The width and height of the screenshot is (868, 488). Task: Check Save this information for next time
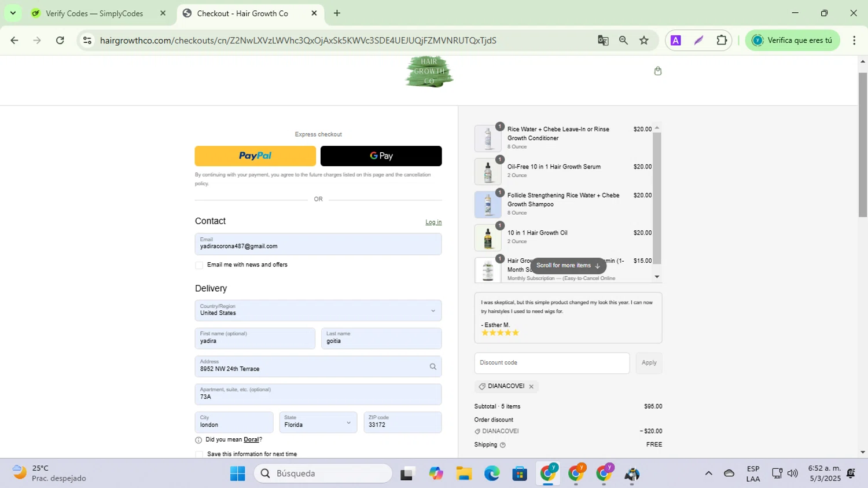click(199, 454)
